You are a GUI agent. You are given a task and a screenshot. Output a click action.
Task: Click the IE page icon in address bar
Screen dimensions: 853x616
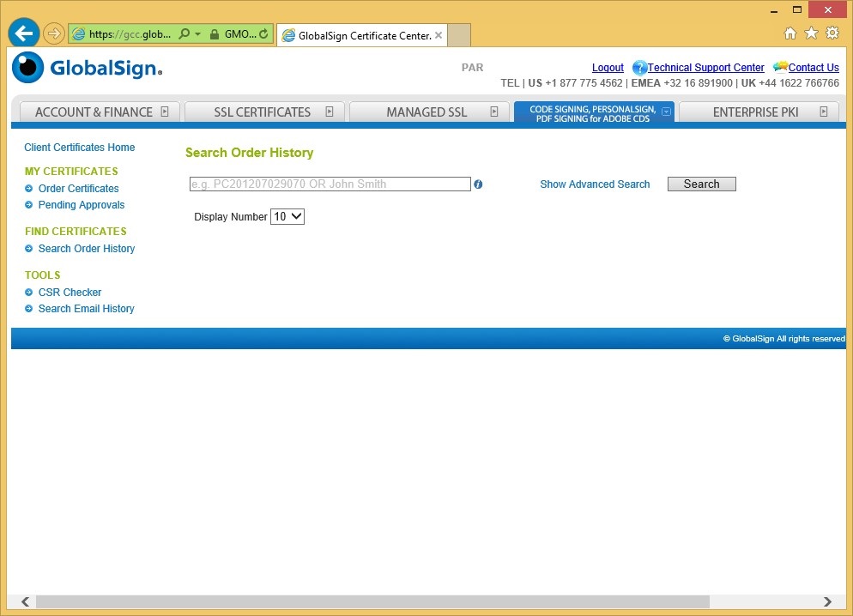pyautogui.click(x=79, y=34)
